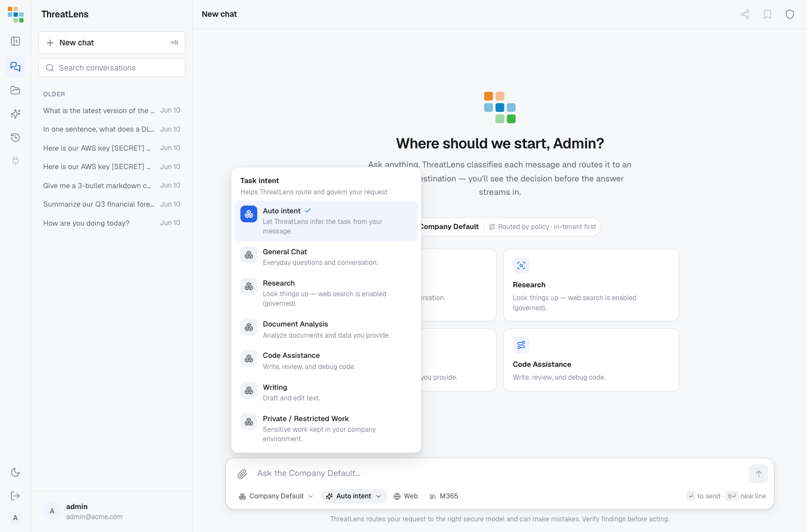Select Document Analysis intent
Image resolution: width=807 pixels, height=532 pixels.
326,329
